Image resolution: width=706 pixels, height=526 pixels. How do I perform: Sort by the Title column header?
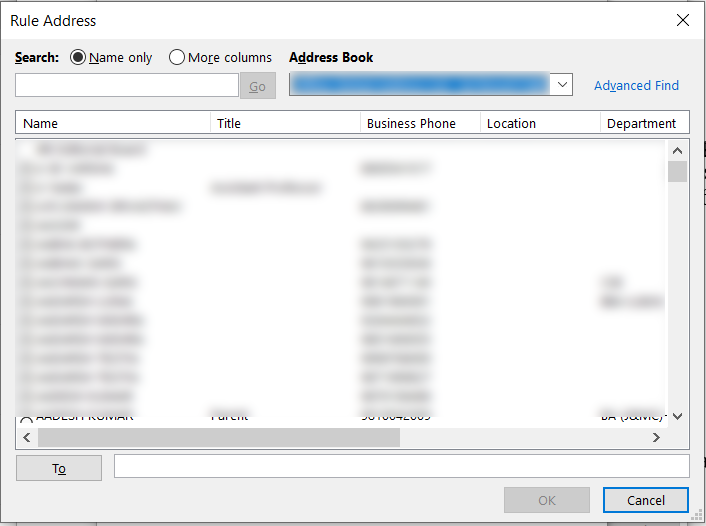click(285, 124)
